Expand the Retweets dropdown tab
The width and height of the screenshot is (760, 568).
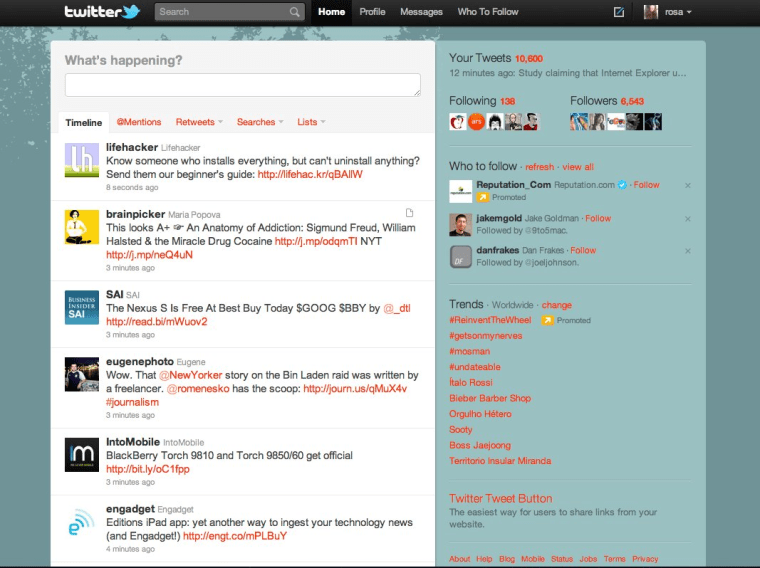point(199,122)
